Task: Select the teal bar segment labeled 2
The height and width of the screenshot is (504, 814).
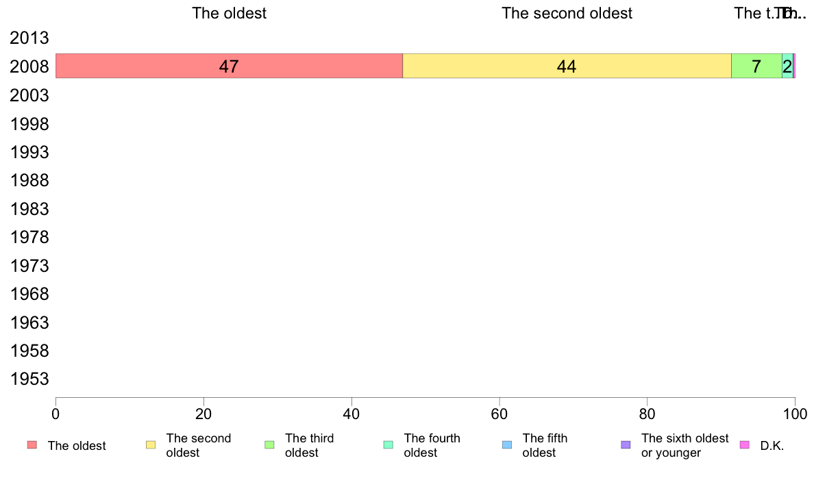Action: tap(787, 66)
